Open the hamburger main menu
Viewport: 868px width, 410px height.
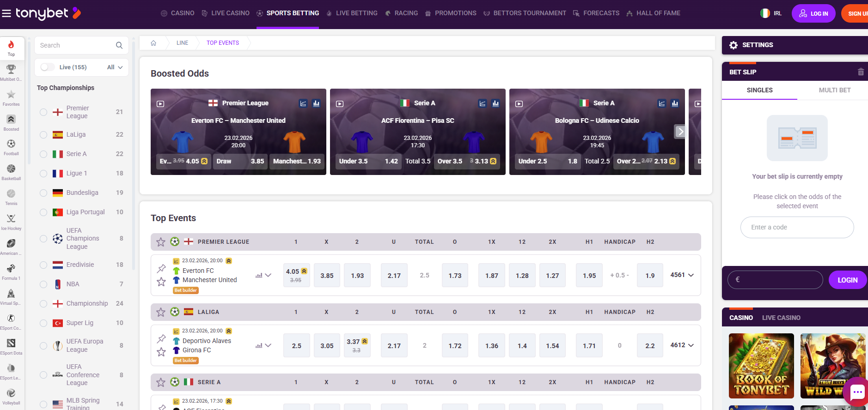(6, 13)
